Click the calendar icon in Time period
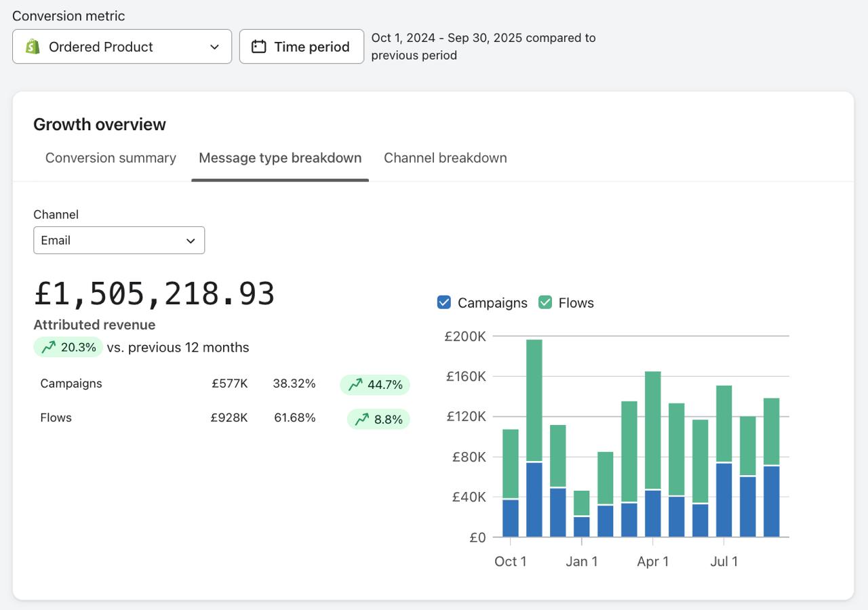The width and height of the screenshot is (868, 610). click(258, 47)
